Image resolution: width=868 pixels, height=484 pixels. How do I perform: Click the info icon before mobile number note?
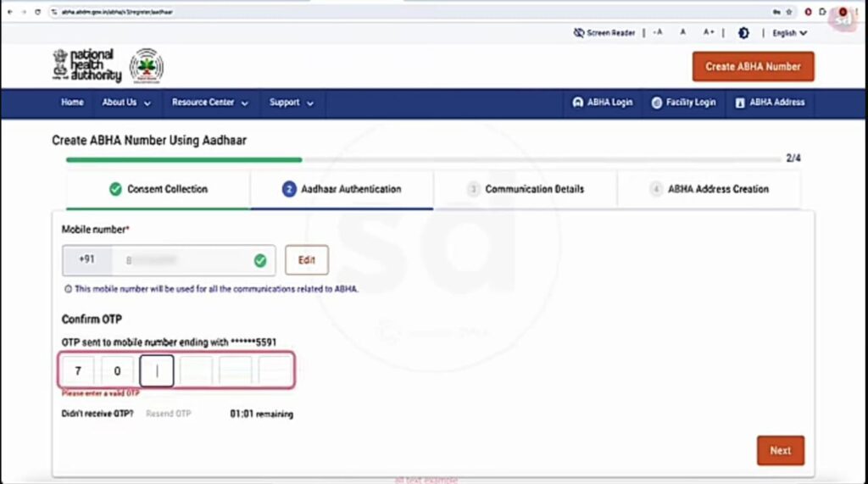click(68, 289)
